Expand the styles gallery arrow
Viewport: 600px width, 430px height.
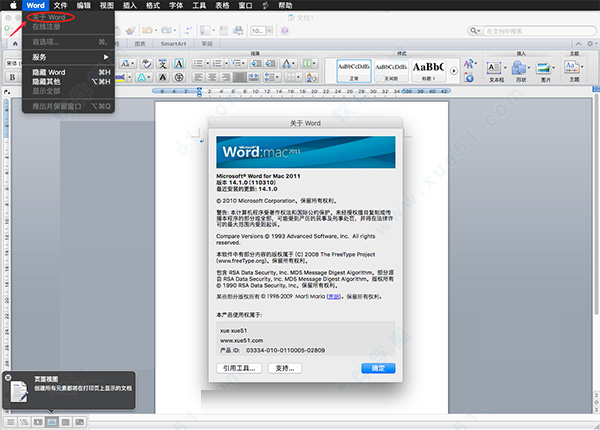click(454, 71)
